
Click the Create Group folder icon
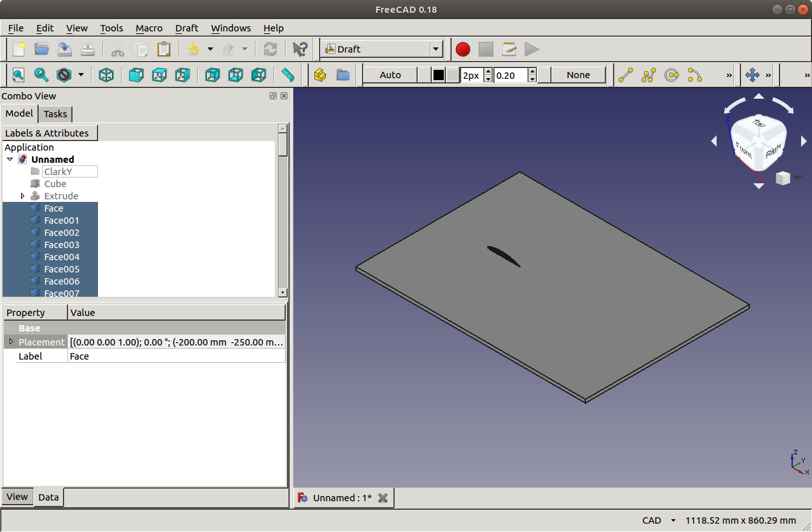pyautogui.click(x=343, y=75)
